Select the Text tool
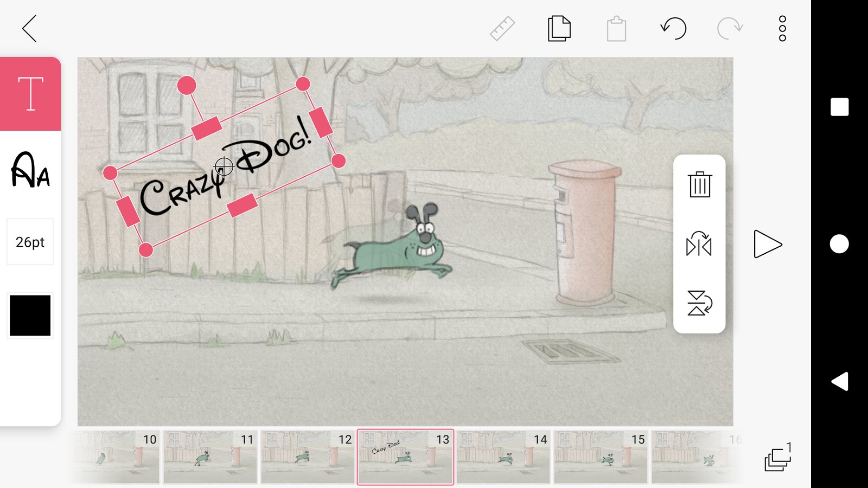868x488 pixels. [30, 94]
